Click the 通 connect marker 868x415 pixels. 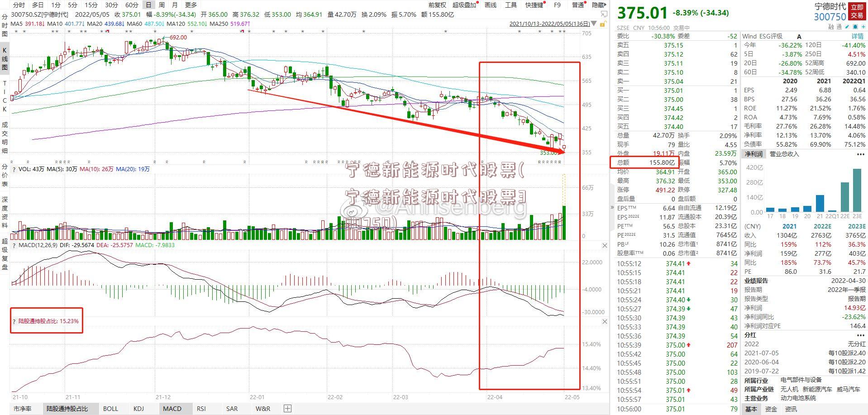[x=839, y=27]
